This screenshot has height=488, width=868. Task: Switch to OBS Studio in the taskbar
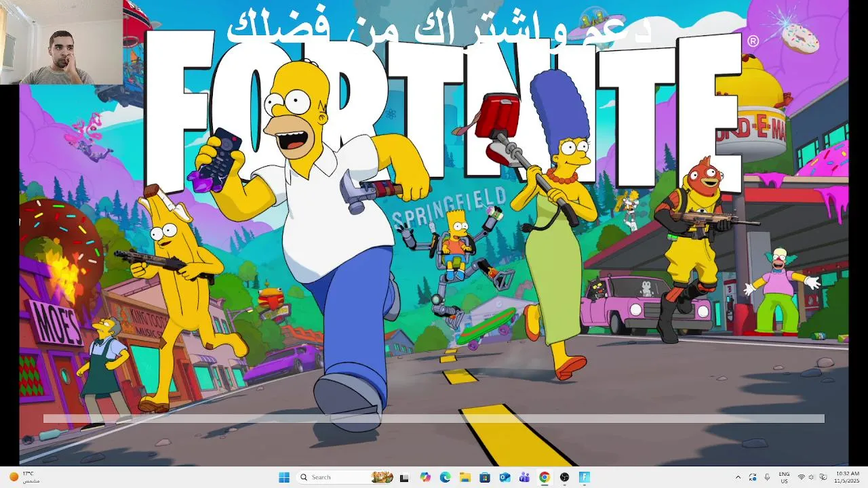(x=564, y=477)
